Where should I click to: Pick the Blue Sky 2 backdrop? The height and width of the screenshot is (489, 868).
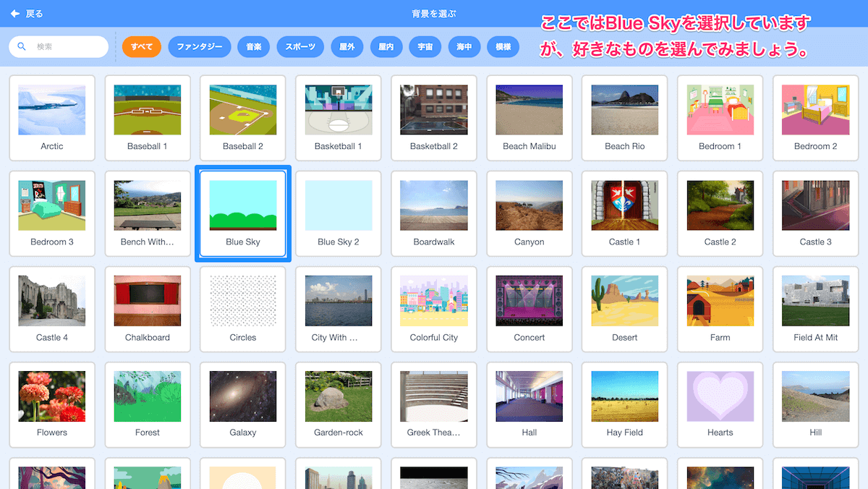tap(339, 213)
